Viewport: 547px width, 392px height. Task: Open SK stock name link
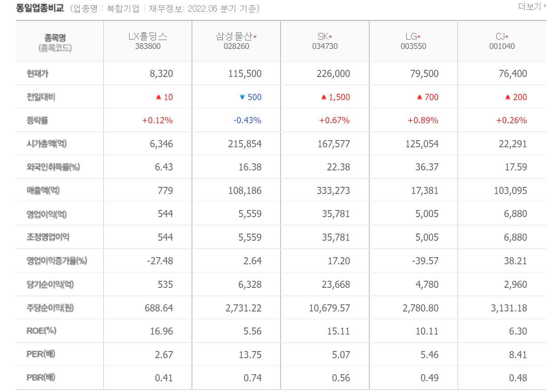(323, 36)
